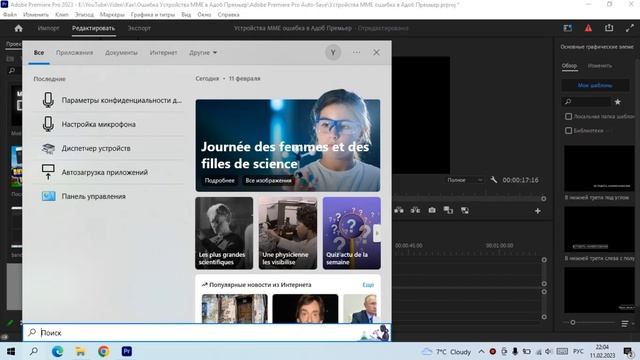Screen dimensions: 640x360
Task: Open Параметры конфиденциальности recent item
Action: 108,100
